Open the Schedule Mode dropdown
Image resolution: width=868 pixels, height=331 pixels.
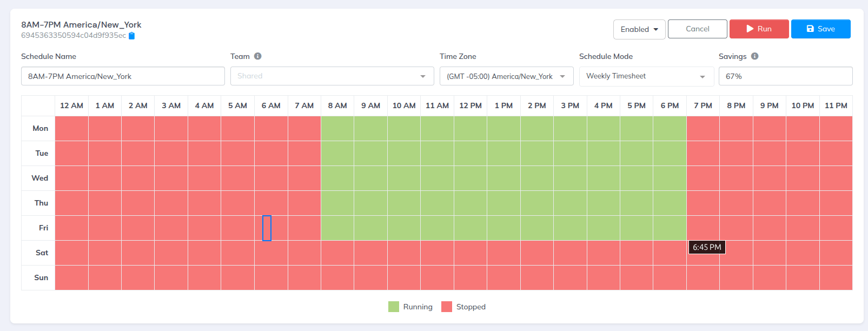pyautogui.click(x=646, y=76)
